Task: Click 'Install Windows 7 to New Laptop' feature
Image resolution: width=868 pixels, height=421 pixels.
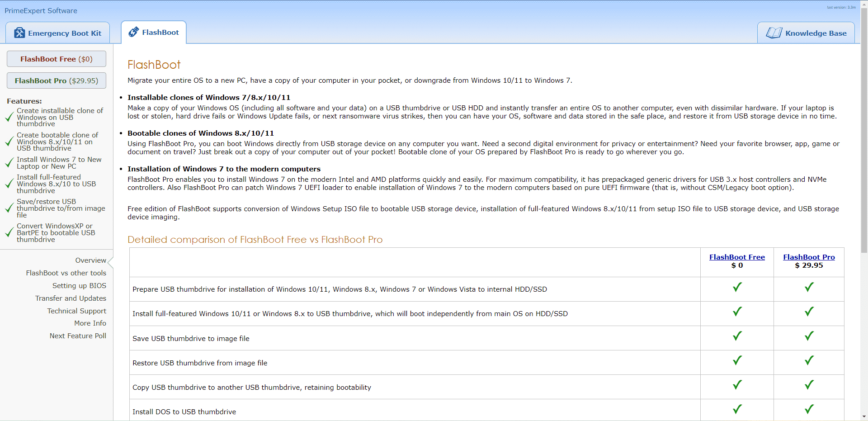Action: click(59, 163)
